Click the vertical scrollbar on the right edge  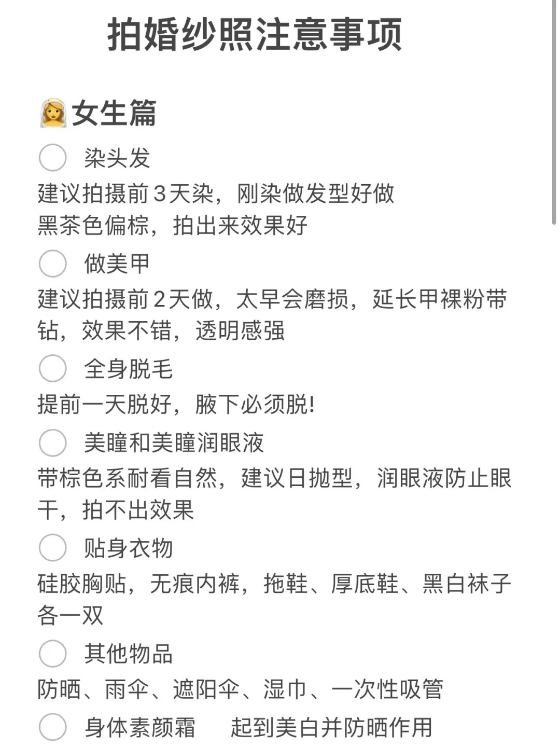554,112
